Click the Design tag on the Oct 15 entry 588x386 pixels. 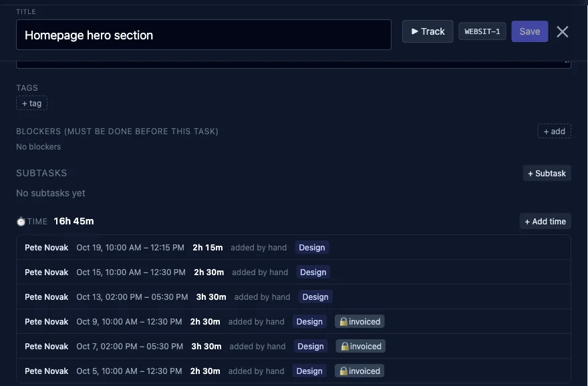point(313,272)
